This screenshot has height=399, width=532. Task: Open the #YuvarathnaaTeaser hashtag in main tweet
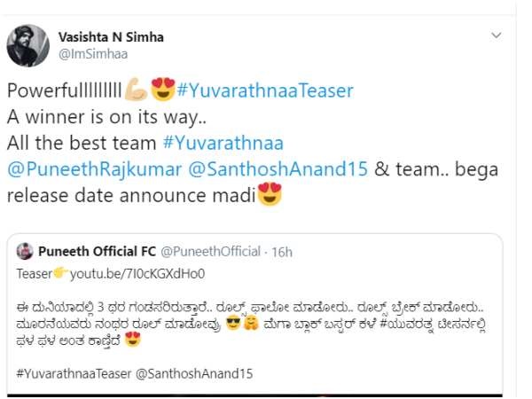coord(265,90)
